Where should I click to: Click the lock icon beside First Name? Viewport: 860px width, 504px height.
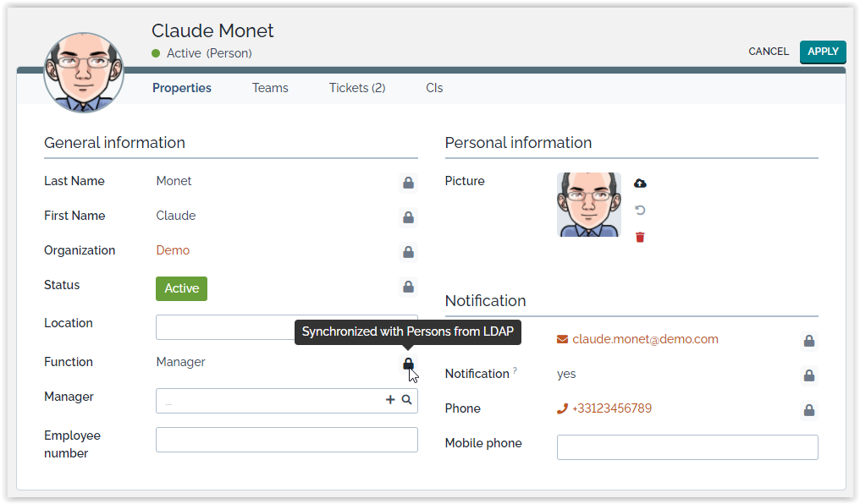click(408, 217)
